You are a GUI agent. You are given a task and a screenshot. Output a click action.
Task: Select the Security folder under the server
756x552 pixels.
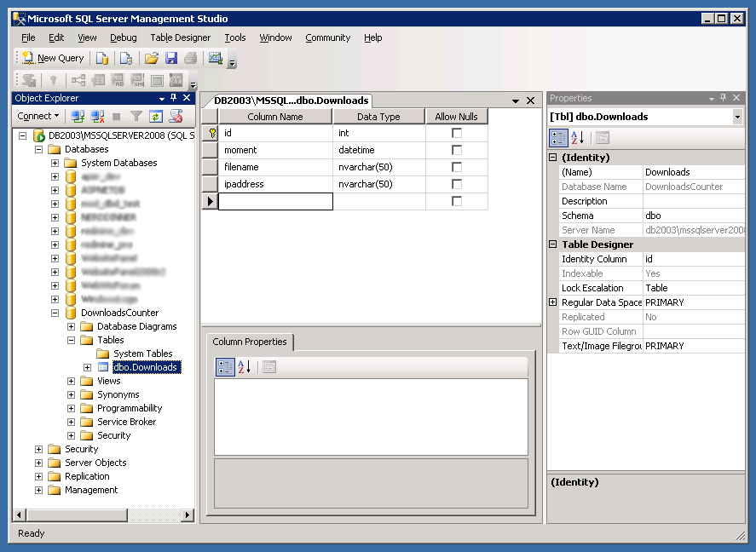81,449
